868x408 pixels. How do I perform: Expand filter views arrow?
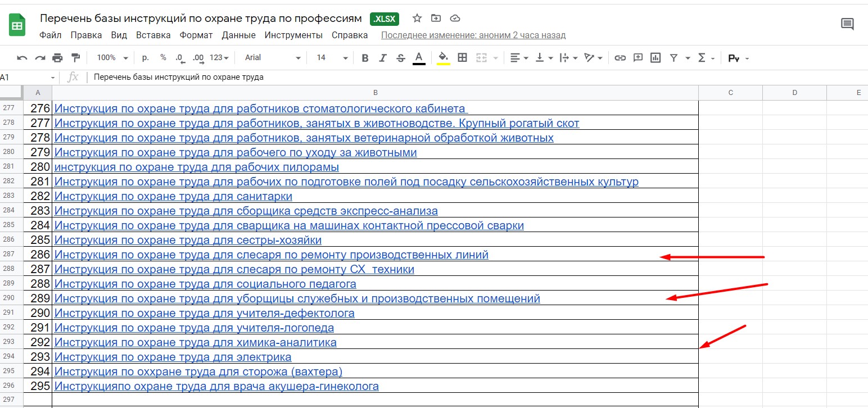point(688,58)
